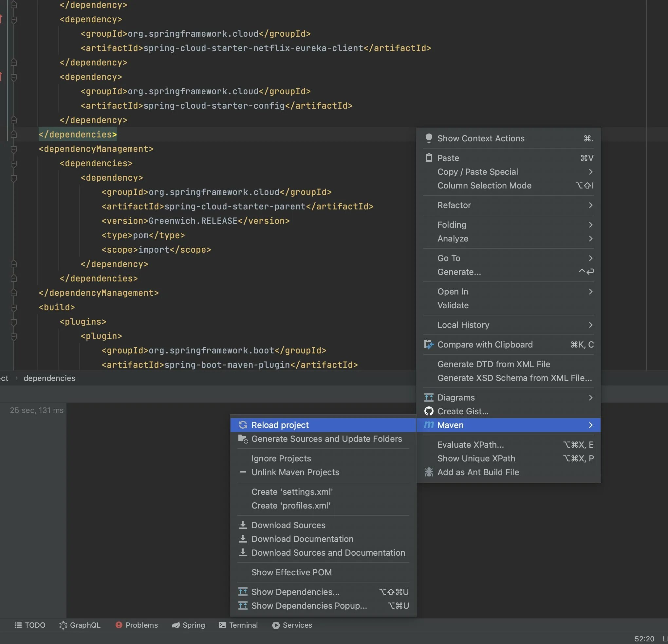Select Show Dependencies popup option
Viewport: 668px width, 644px height.
coord(309,605)
